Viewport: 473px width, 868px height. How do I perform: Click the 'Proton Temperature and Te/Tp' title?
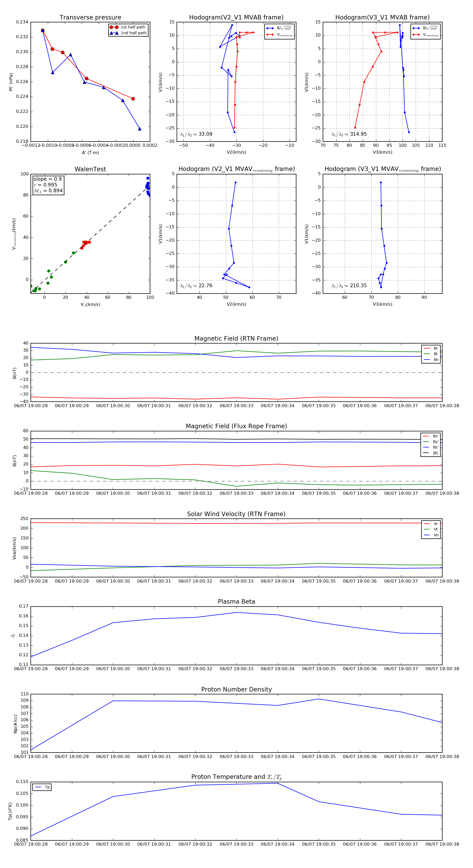[236, 777]
